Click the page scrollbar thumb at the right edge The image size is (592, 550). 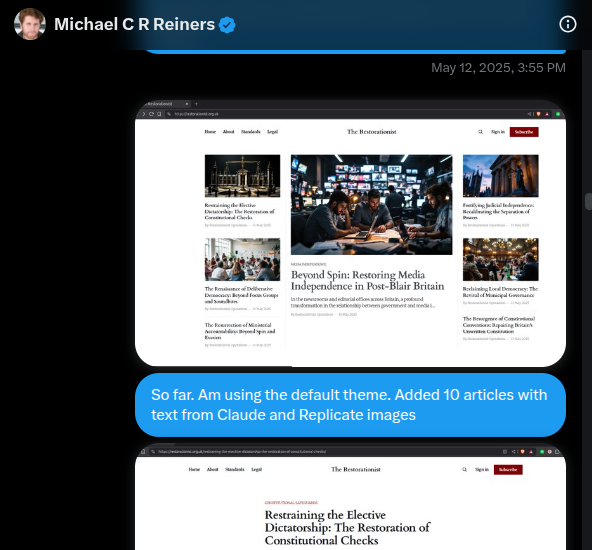[x=588, y=201]
